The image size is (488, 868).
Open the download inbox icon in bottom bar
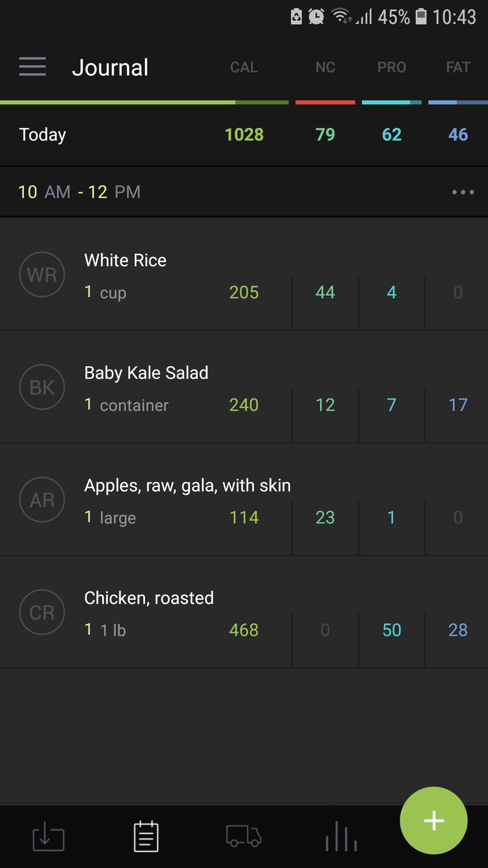[x=48, y=837]
